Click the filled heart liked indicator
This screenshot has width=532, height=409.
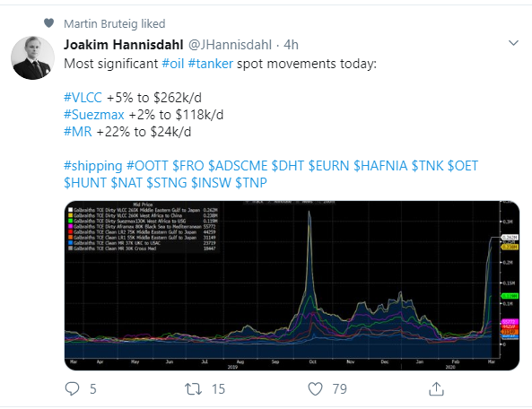48,23
